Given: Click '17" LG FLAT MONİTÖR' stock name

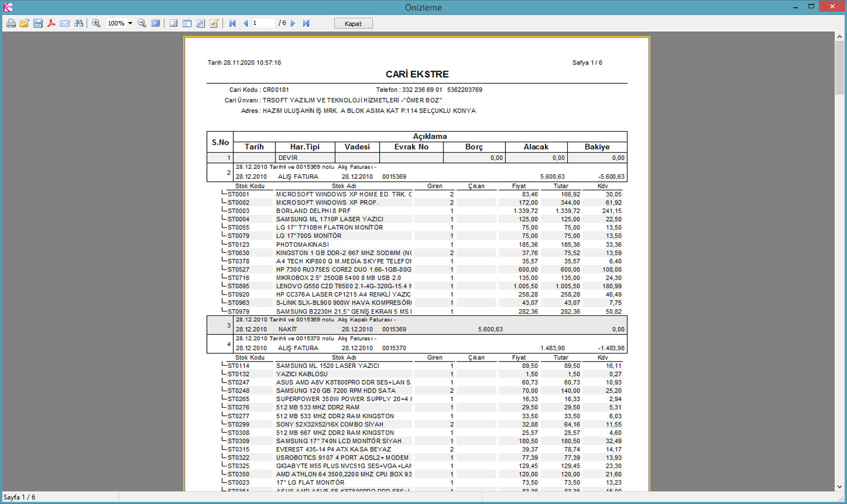Looking at the screenshot, I should tap(310, 482).
